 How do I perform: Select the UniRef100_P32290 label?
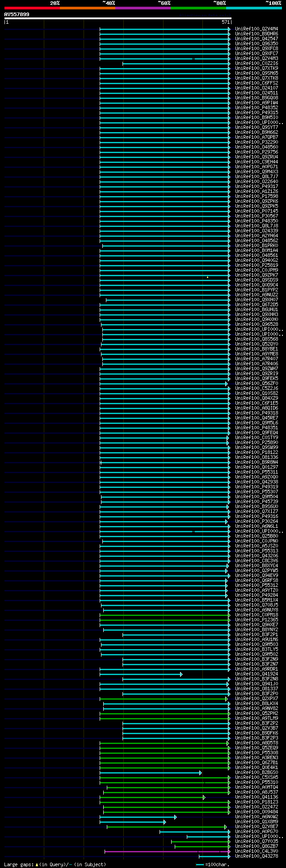257,142
